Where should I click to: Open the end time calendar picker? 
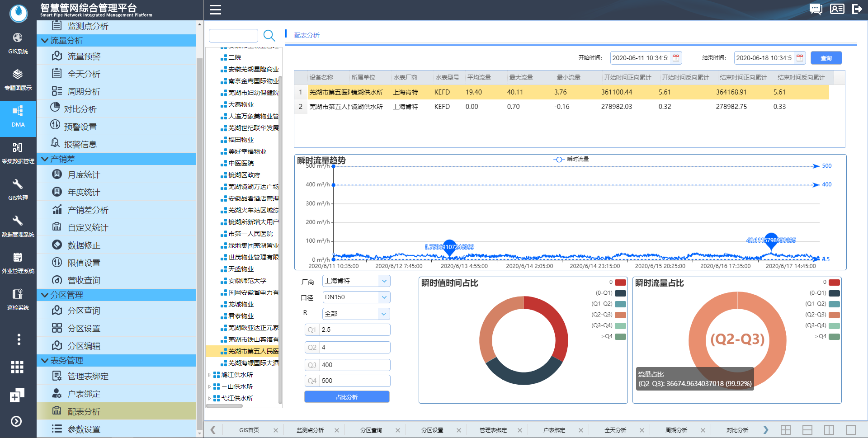pyautogui.click(x=800, y=58)
